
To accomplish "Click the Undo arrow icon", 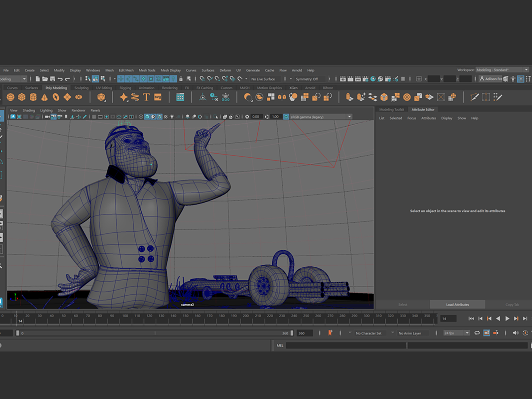I will tap(60, 79).
